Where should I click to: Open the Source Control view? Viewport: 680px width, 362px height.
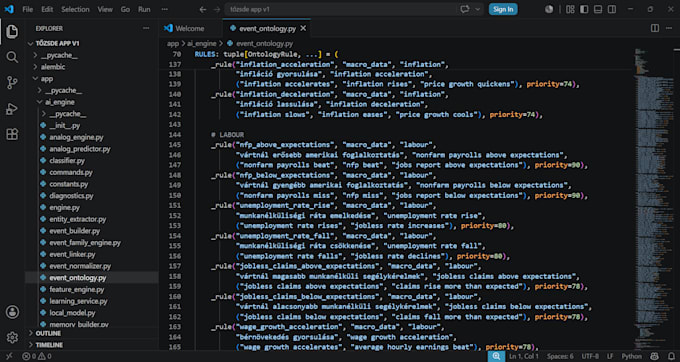coord(12,82)
